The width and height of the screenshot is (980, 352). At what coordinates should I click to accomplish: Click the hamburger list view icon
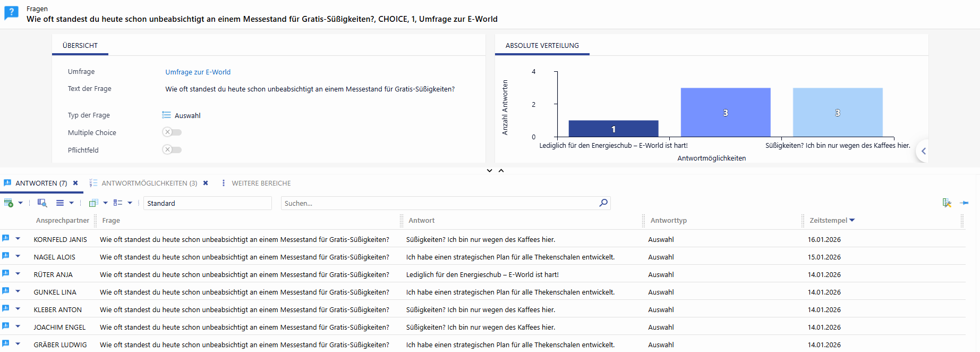point(60,203)
